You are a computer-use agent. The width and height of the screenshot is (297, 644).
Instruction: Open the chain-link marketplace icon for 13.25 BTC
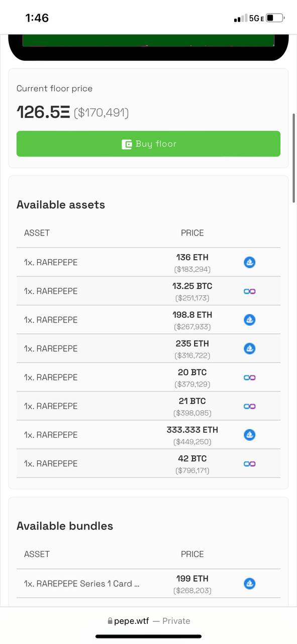pos(249,291)
